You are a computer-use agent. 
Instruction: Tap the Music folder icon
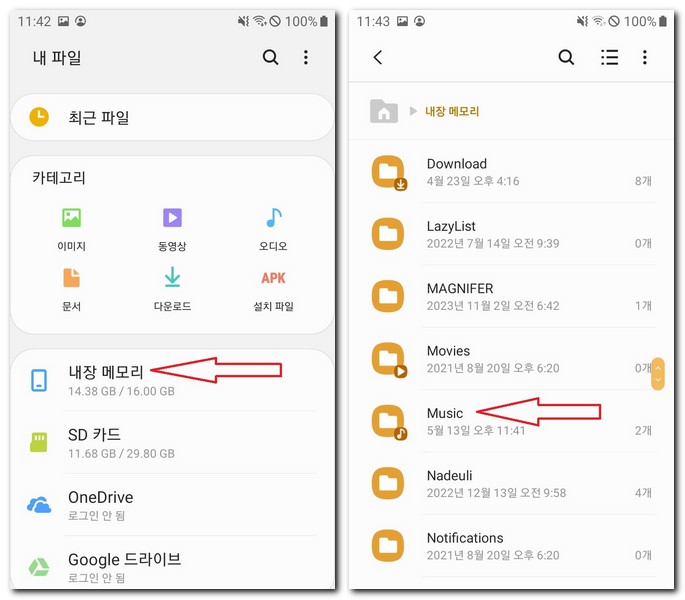(388, 422)
